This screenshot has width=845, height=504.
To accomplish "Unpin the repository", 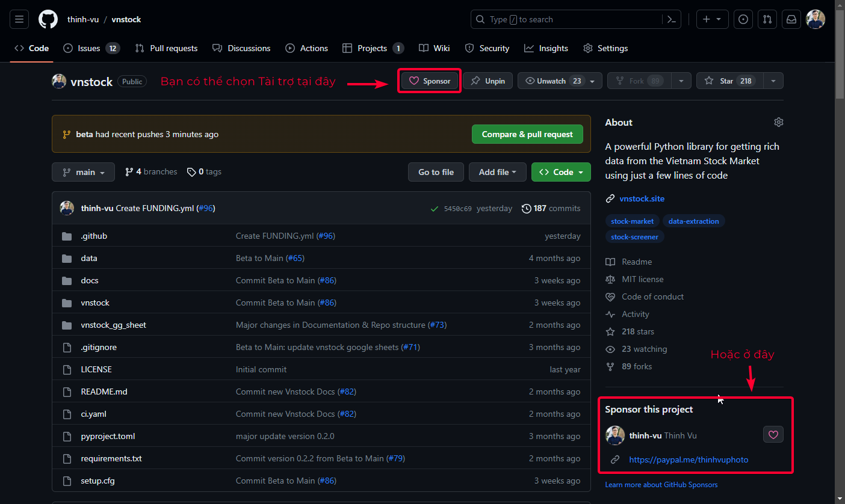I will point(487,81).
